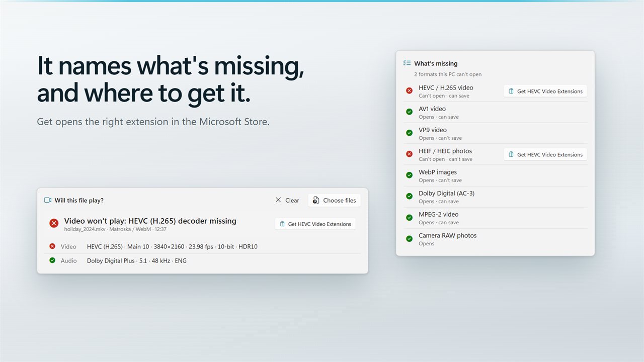Select the Camera RAW photos label
The image size is (644, 362).
[447, 235]
